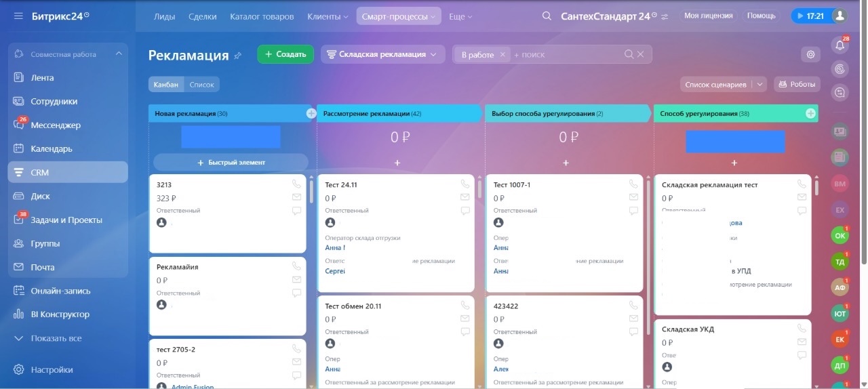Screen dimensions: 868x389
Task: Open АФ contact avatar in right sidebar
Action: click(x=840, y=287)
